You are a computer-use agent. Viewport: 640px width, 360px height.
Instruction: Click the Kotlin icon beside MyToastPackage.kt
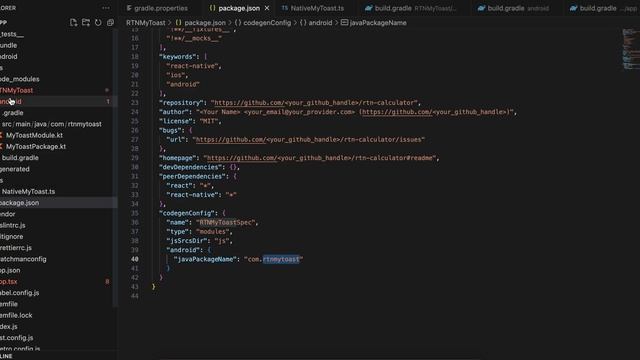coord(1,147)
